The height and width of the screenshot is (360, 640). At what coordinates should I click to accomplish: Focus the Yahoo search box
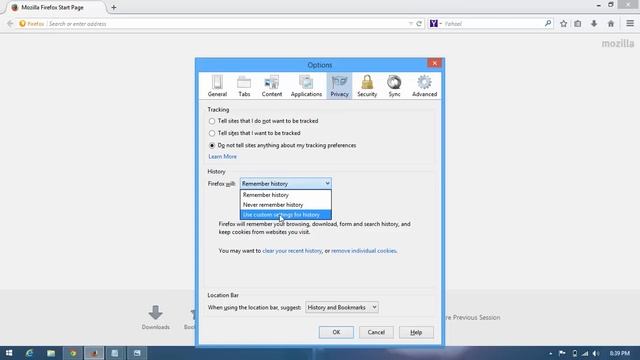[493, 24]
